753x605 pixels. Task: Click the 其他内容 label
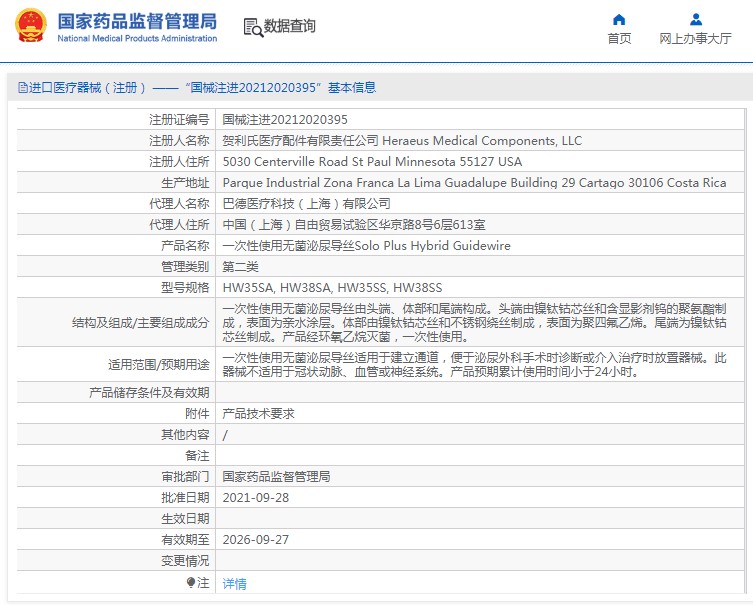185,435
